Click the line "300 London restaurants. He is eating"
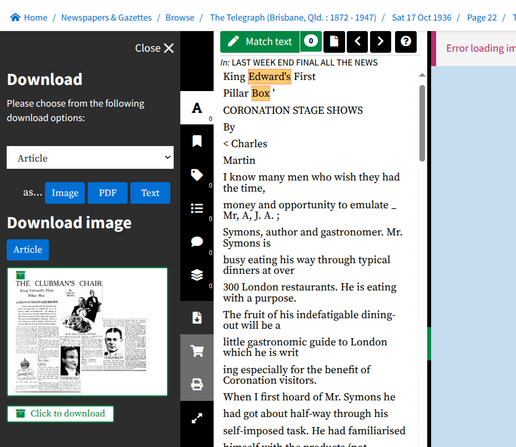The width and height of the screenshot is (516, 447). tap(310, 287)
